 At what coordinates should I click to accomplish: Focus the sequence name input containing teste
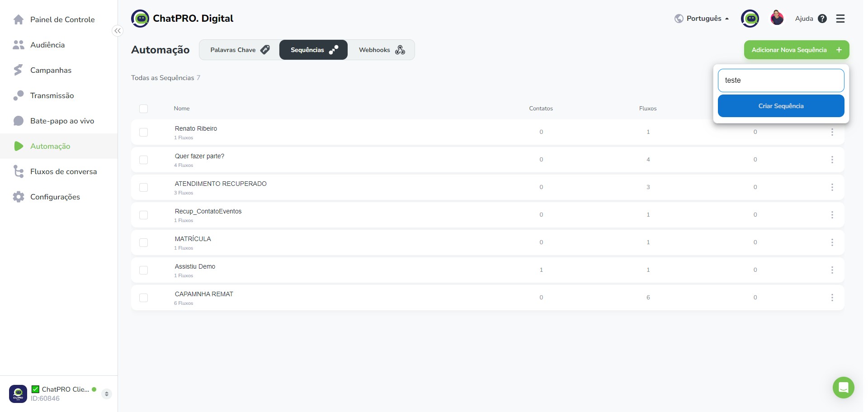tap(781, 81)
